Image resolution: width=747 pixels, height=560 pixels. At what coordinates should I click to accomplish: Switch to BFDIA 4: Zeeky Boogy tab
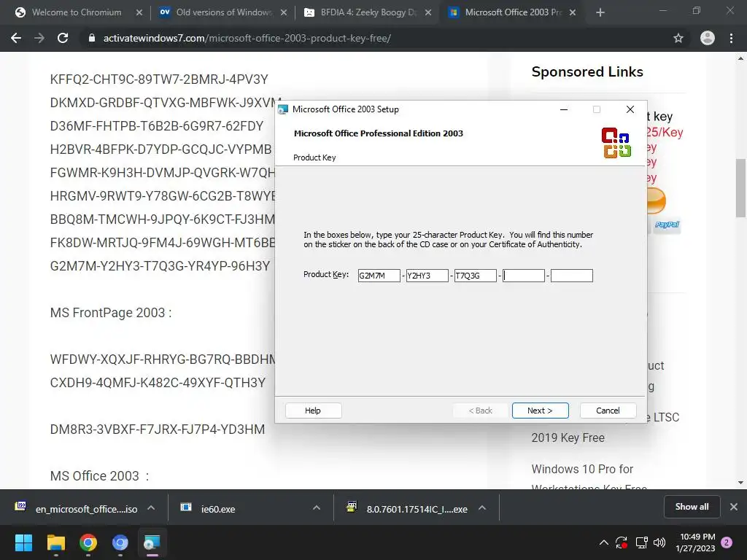click(x=367, y=12)
